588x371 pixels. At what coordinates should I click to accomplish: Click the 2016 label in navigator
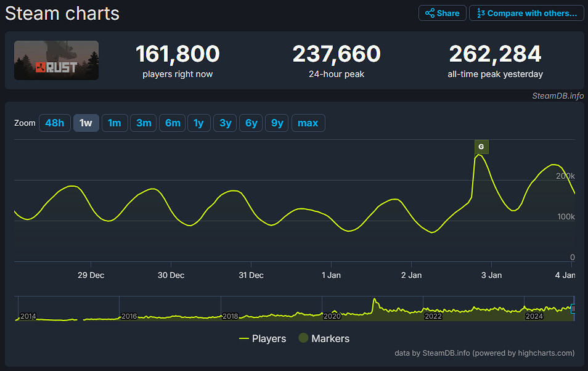point(129,316)
